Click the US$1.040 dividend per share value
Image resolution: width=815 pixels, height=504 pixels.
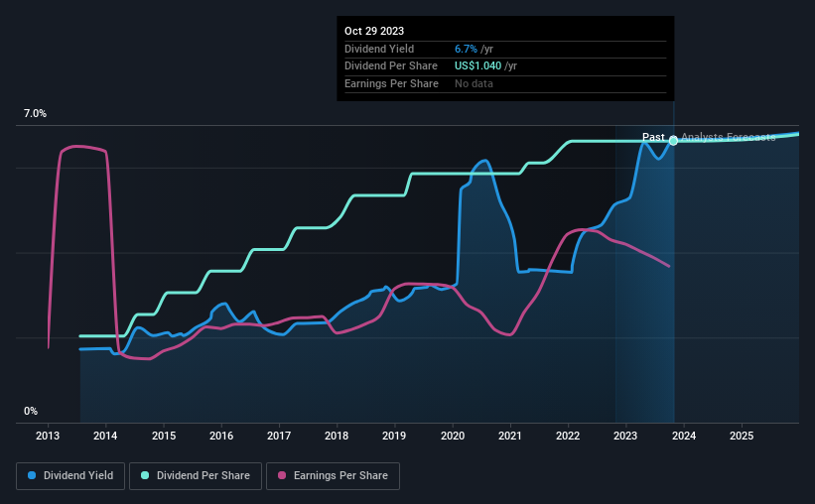coord(477,66)
